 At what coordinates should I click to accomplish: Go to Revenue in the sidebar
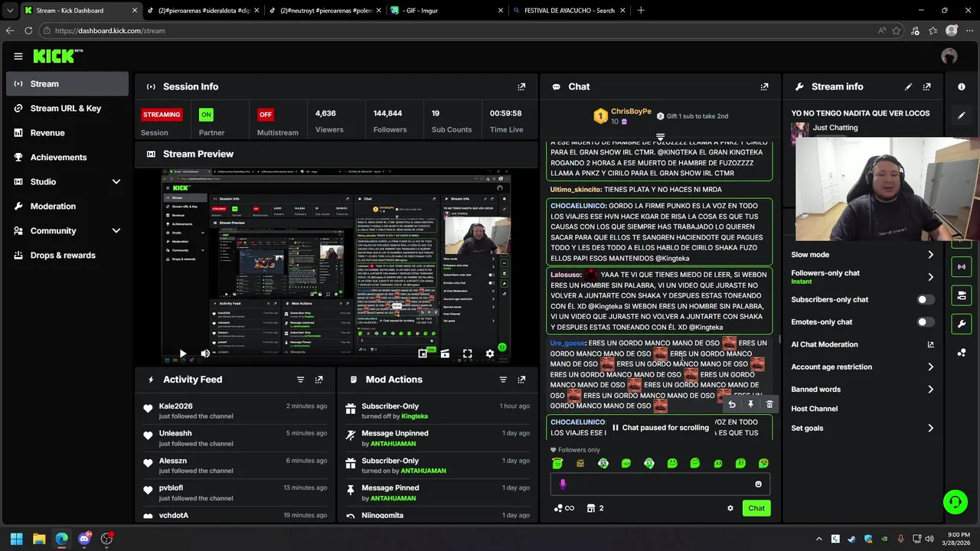point(67,133)
